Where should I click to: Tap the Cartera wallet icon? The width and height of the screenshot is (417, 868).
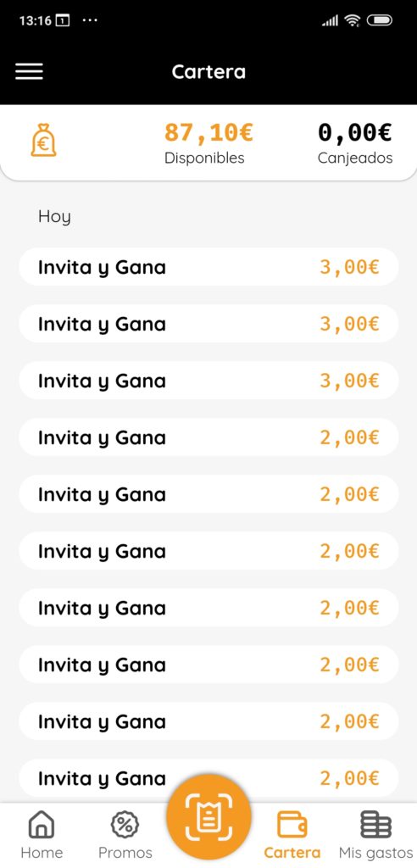pyautogui.click(x=292, y=825)
